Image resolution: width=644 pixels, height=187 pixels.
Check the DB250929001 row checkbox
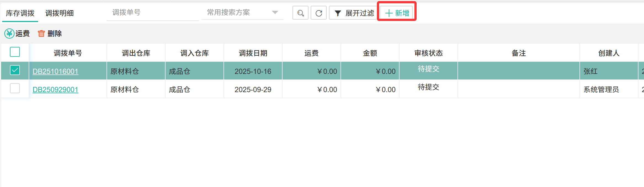coord(15,88)
